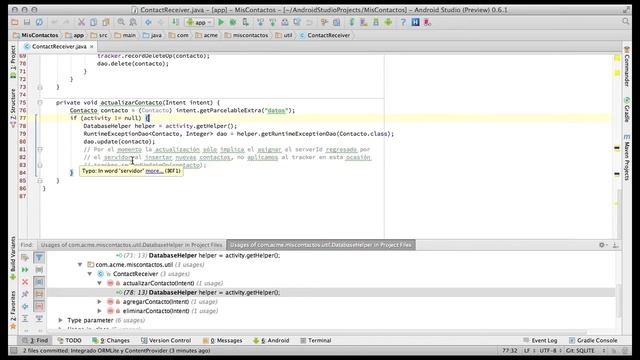Click MisContactos breadcrumb in navigation bar

tap(36, 35)
